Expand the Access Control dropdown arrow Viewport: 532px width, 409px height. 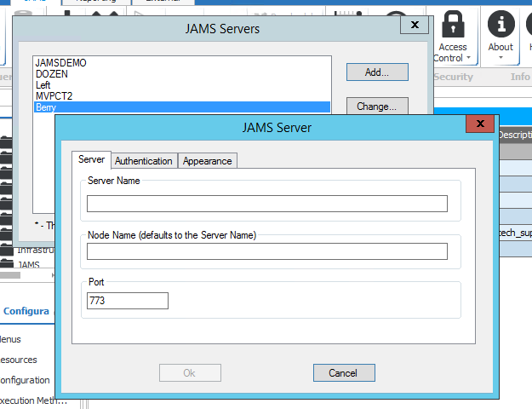click(x=468, y=58)
